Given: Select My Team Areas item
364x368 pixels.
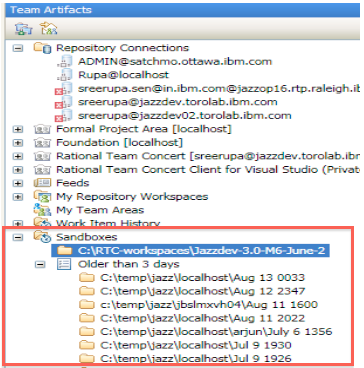Looking at the screenshot, I should (100, 210).
